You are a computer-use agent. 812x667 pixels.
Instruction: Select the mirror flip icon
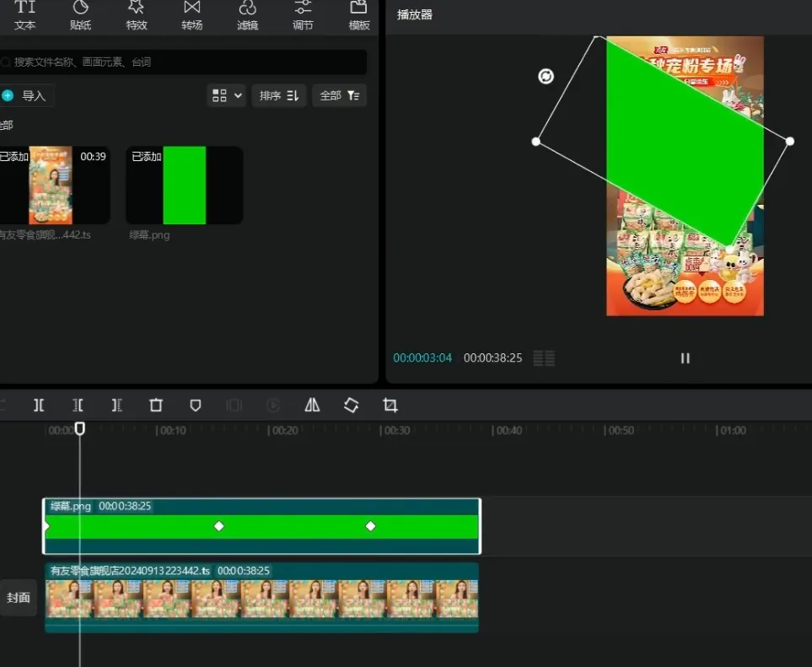[x=312, y=406]
